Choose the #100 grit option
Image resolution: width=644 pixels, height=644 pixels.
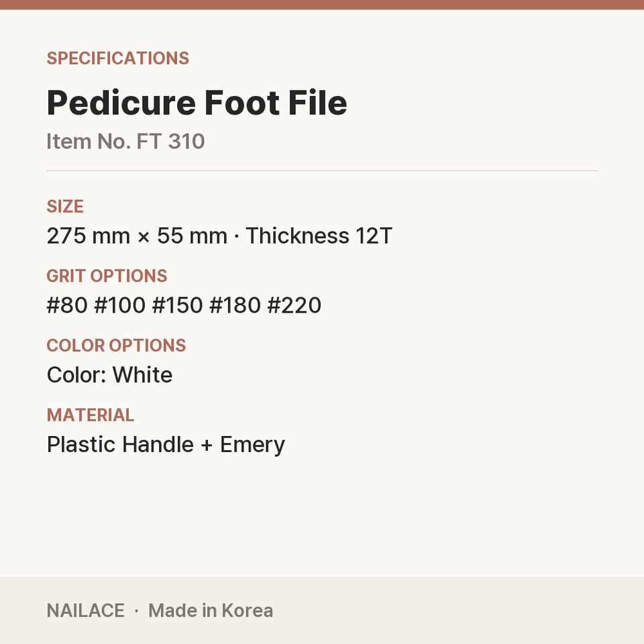119,305
